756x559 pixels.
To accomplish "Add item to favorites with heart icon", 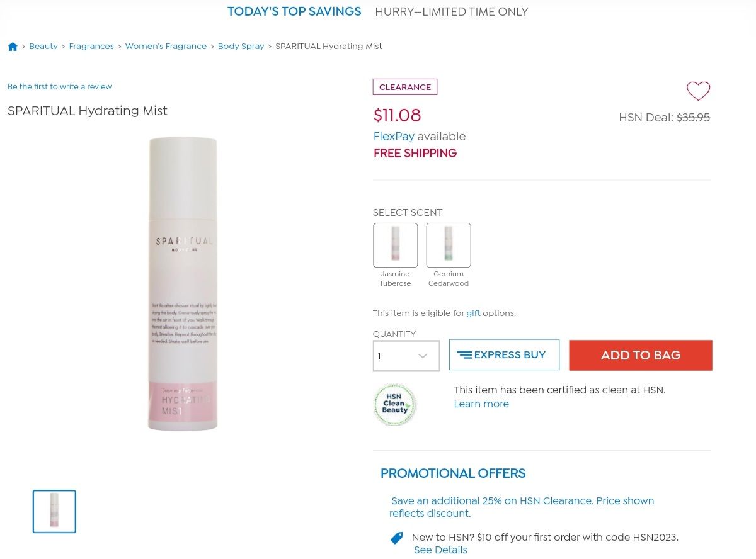I will [x=698, y=91].
